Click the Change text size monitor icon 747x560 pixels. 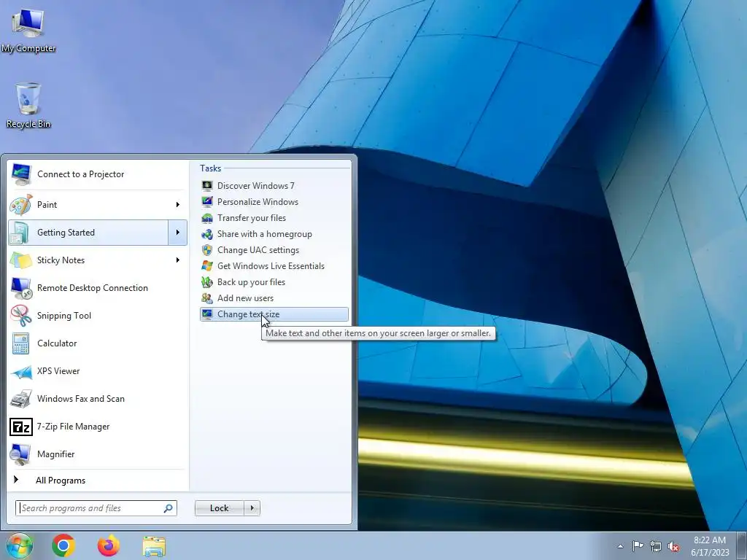[x=206, y=314]
